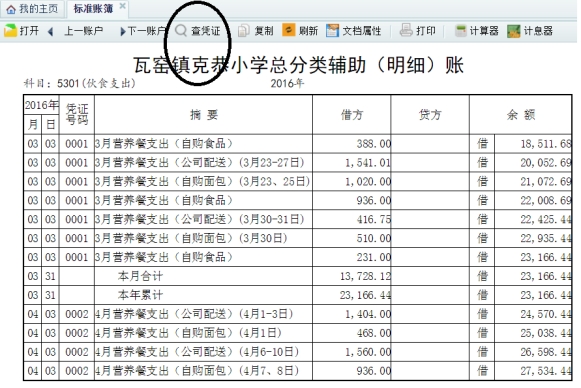Click the 借方 column header

(352, 115)
